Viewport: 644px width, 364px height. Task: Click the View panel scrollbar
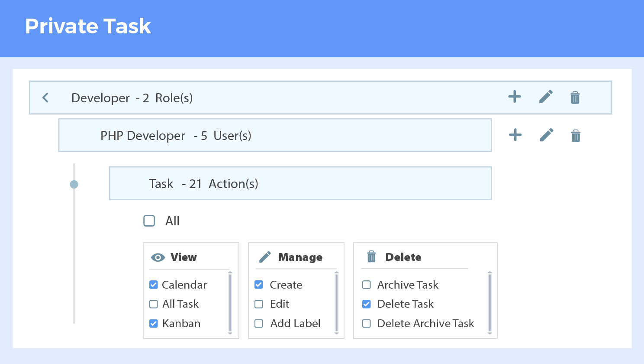tap(230, 303)
